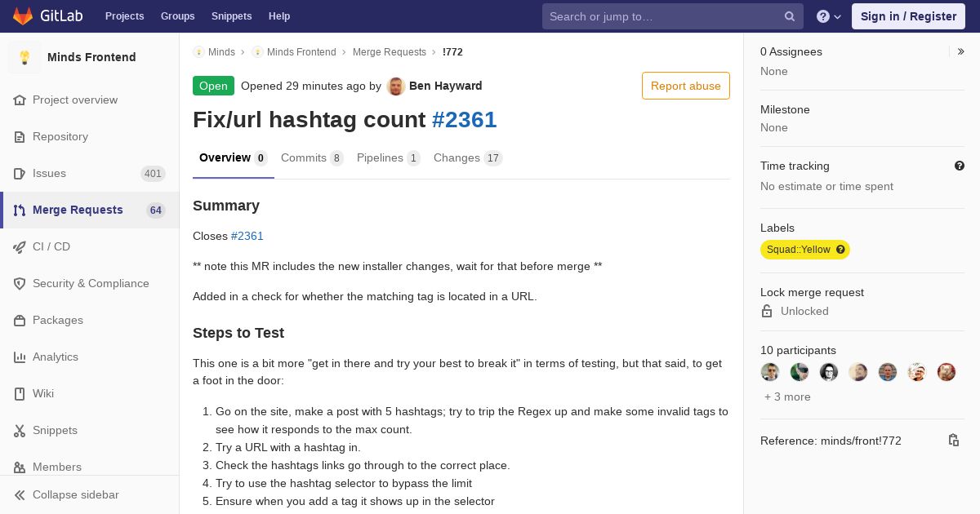Click the Packages bag icon
The image size is (980, 514).
(20, 320)
